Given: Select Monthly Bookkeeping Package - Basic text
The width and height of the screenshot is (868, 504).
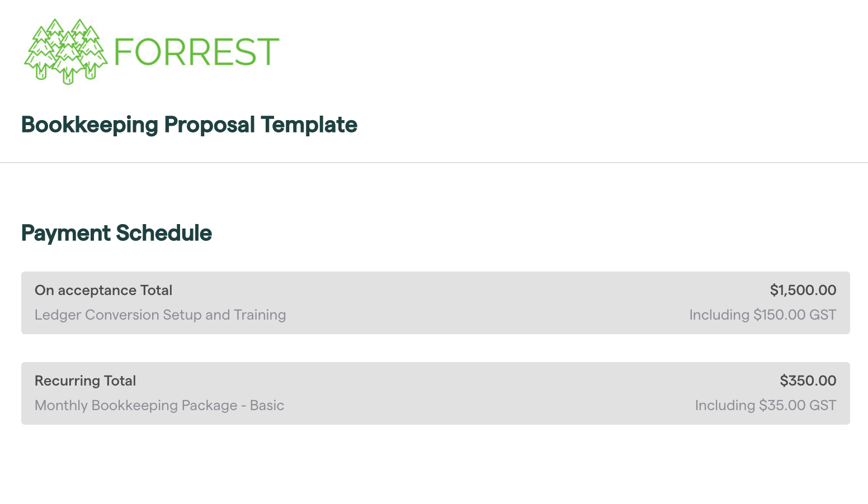Looking at the screenshot, I should point(159,406).
